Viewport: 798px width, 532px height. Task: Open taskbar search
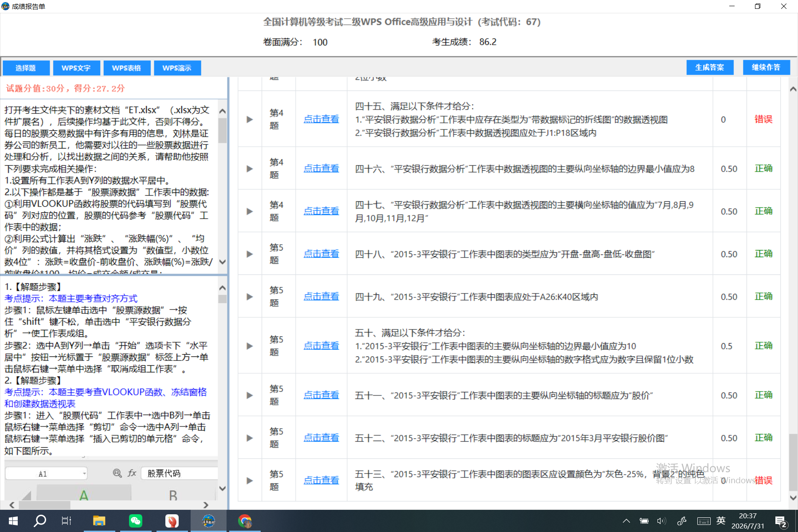point(40,520)
